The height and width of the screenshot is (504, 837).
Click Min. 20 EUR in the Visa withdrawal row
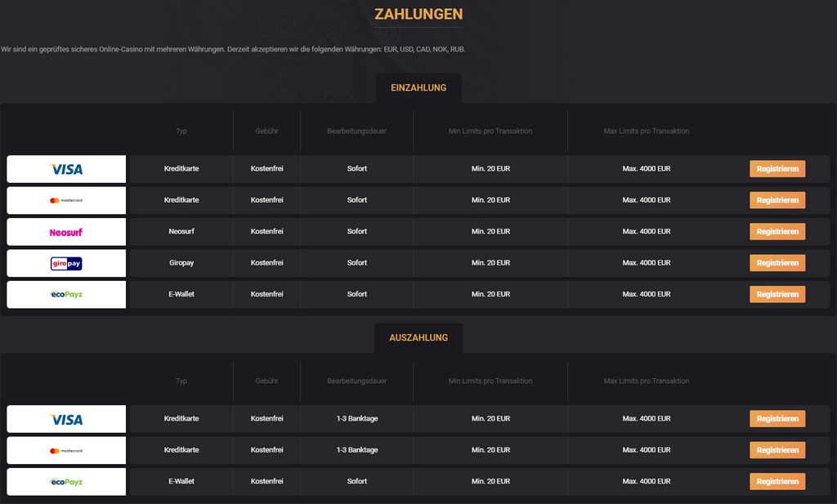point(490,419)
